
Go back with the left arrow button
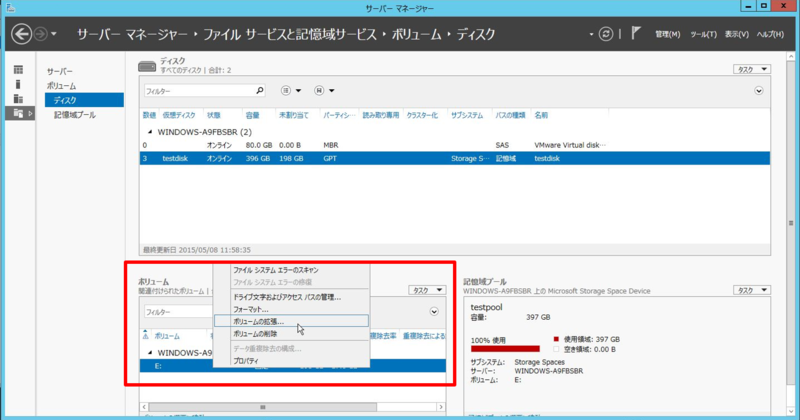[21, 34]
